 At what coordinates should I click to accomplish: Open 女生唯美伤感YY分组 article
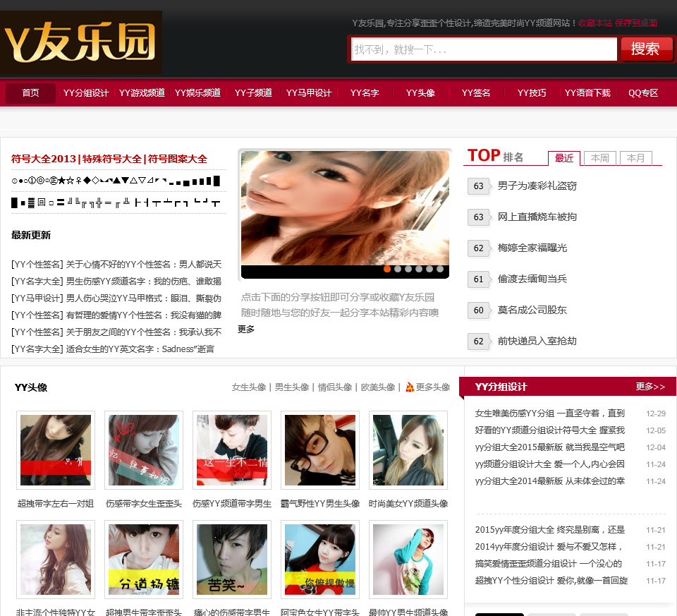[549, 413]
